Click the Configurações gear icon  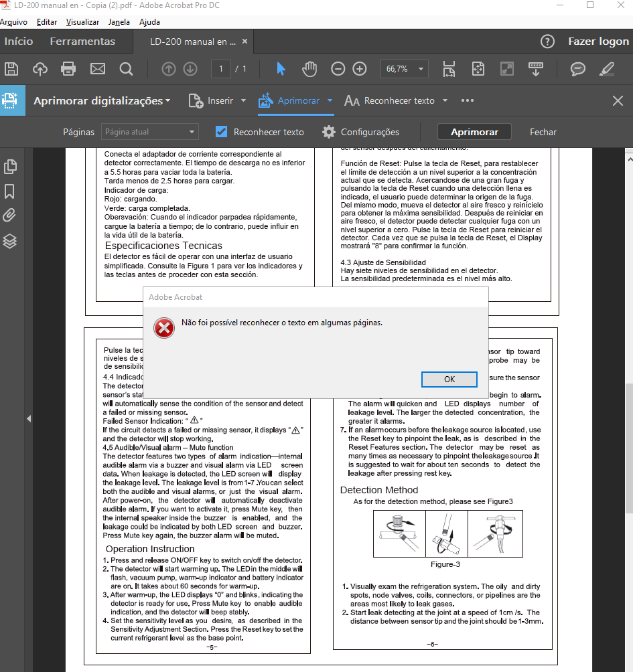(x=329, y=132)
